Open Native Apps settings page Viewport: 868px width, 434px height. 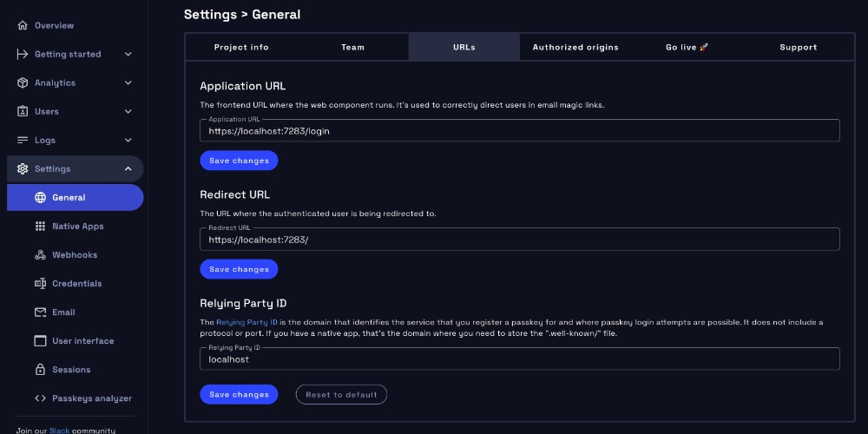coord(75,227)
